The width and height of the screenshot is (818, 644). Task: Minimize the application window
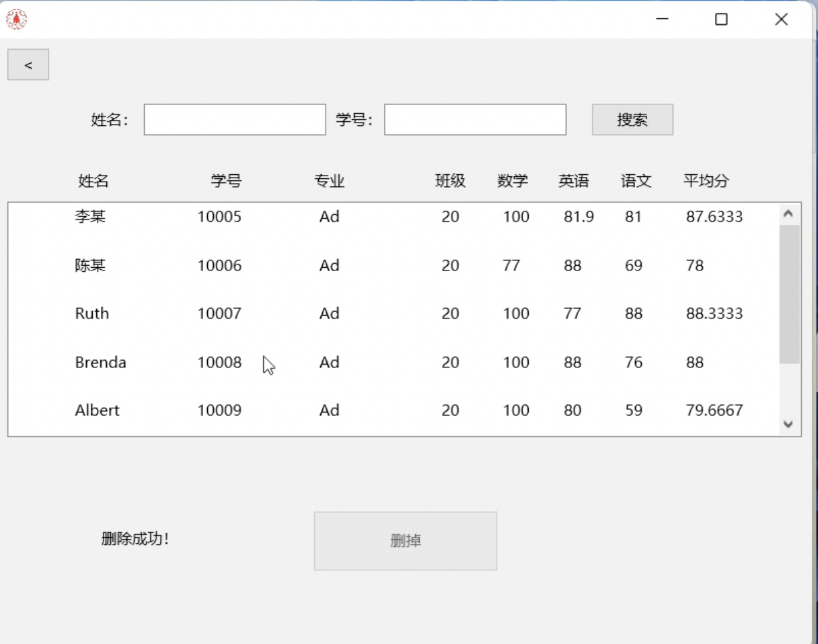tap(662, 20)
